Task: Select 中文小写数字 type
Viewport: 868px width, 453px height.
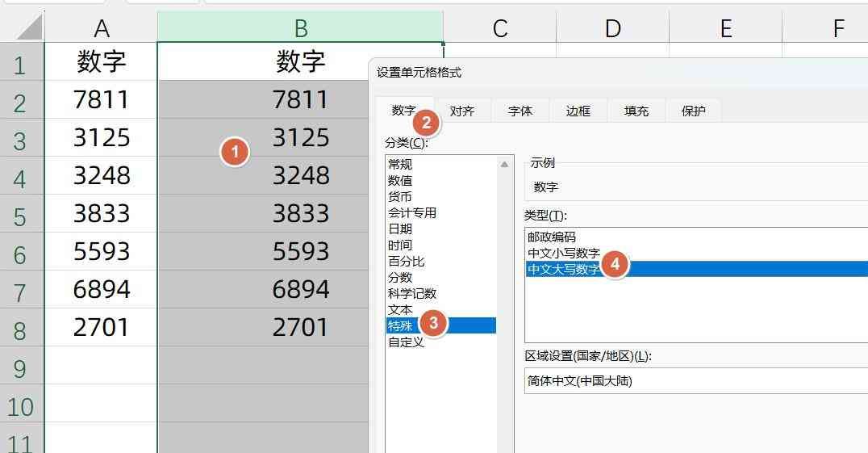Action: 696,253
